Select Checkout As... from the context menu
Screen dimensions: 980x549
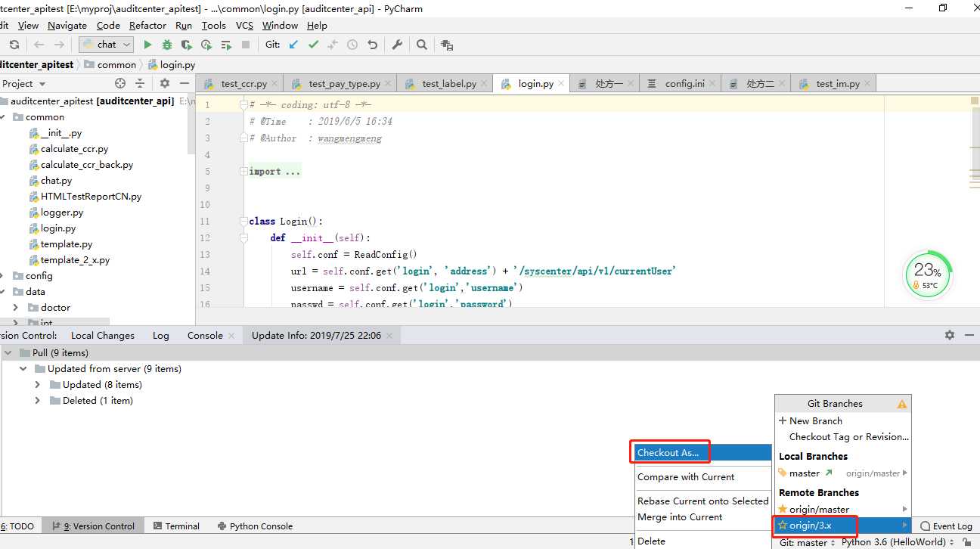668,453
